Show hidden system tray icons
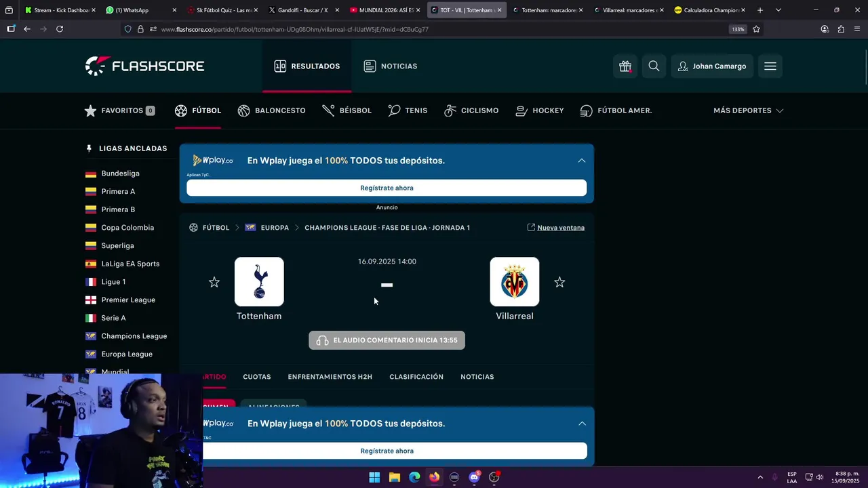The image size is (868, 488). pos(760,477)
